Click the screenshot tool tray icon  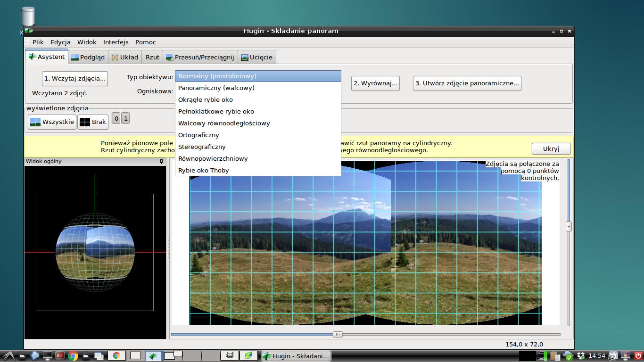click(613, 356)
